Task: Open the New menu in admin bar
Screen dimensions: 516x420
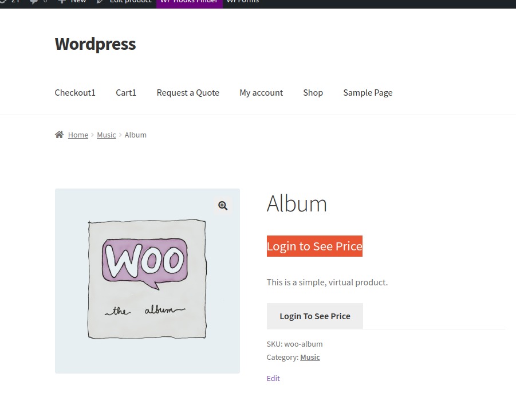Action: (x=72, y=2)
